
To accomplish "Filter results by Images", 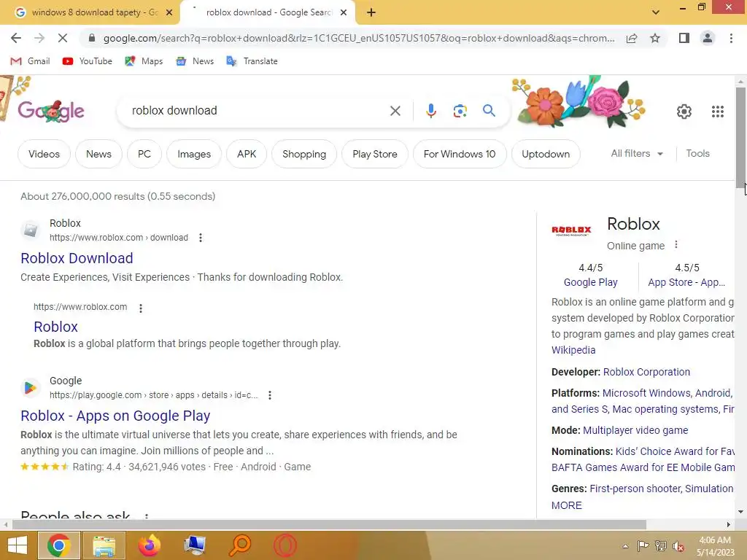I will 194,154.
